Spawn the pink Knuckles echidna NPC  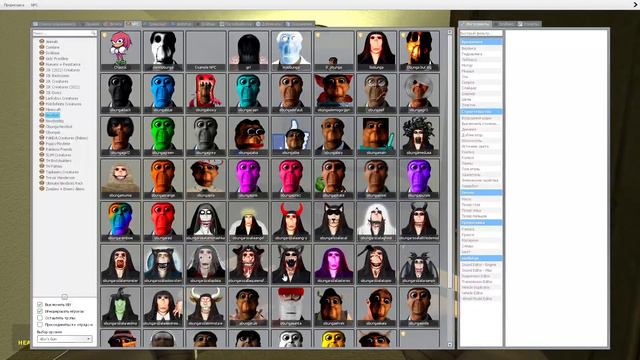pyautogui.click(x=120, y=51)
